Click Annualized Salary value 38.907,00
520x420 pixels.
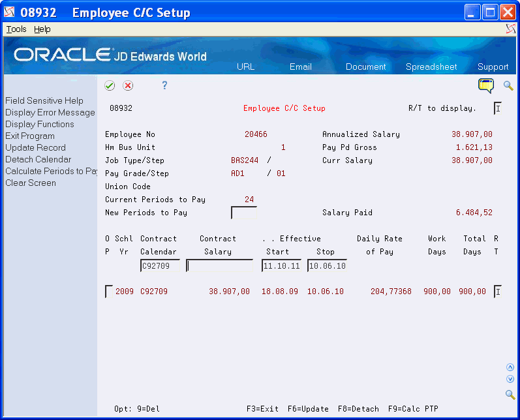472,134
